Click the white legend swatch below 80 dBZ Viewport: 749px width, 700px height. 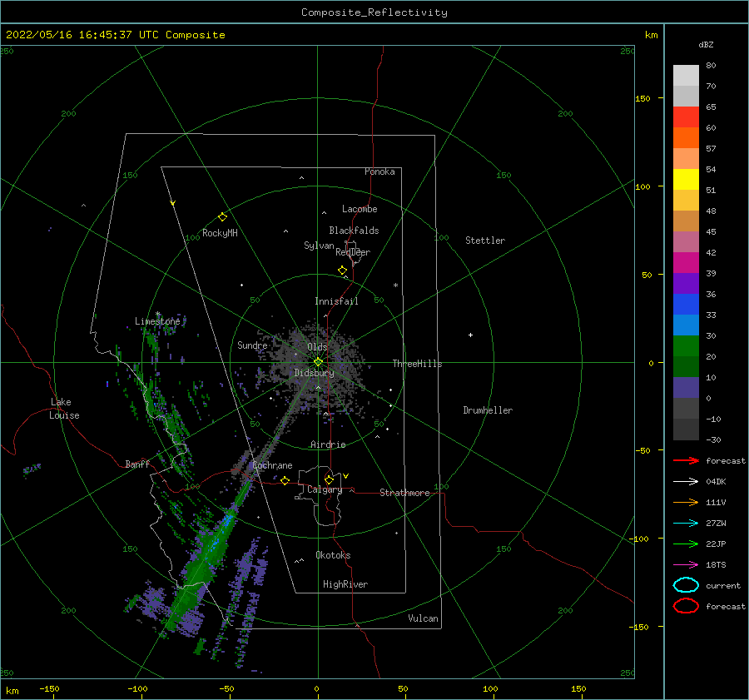click(x=686, y=75)
